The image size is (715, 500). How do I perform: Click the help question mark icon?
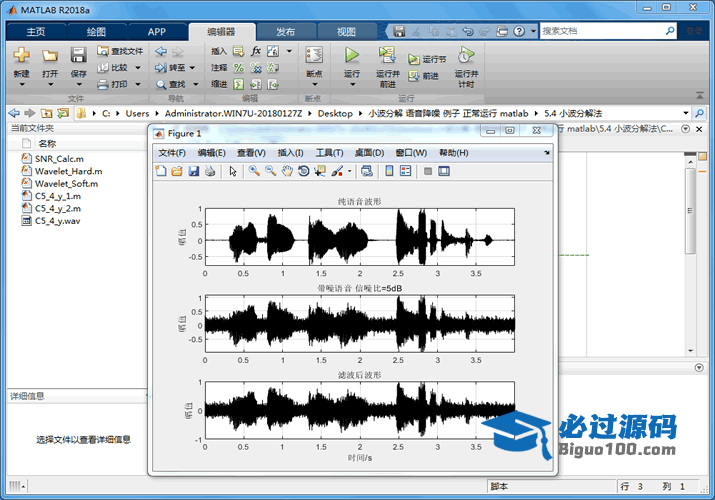(519, 31)
